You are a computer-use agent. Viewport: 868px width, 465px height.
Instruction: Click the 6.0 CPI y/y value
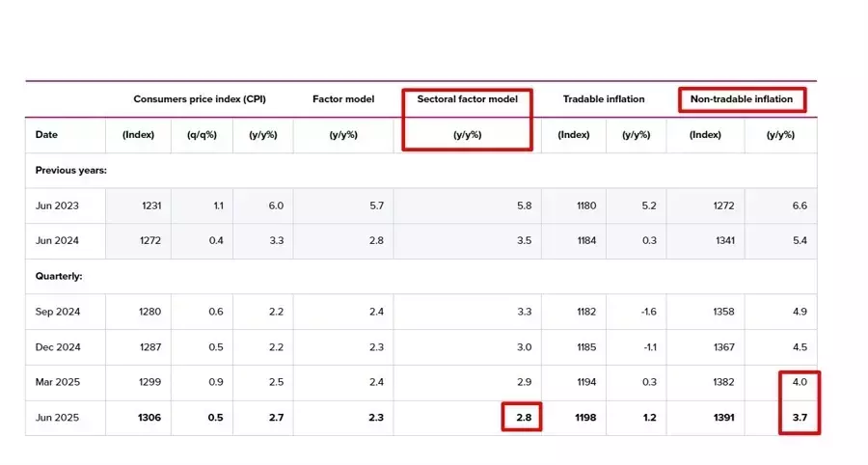click(276, 205)
